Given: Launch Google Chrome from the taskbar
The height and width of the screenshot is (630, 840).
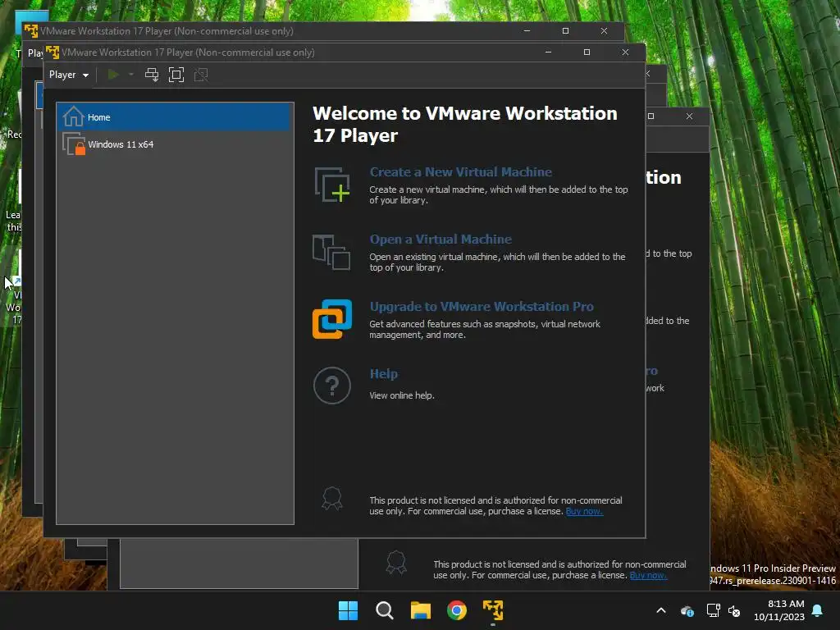Looking at the screenshot, I should click(457, 610).
